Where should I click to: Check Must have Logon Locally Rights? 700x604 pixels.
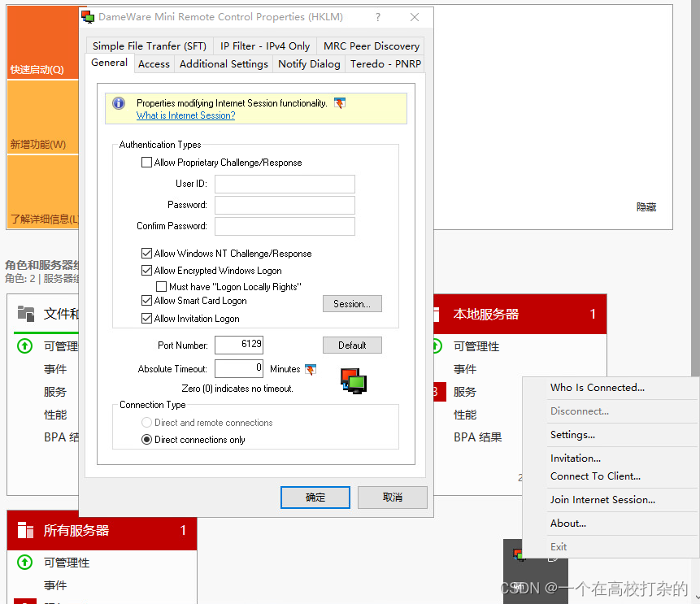pyautogui.click(x=161, y=286)
